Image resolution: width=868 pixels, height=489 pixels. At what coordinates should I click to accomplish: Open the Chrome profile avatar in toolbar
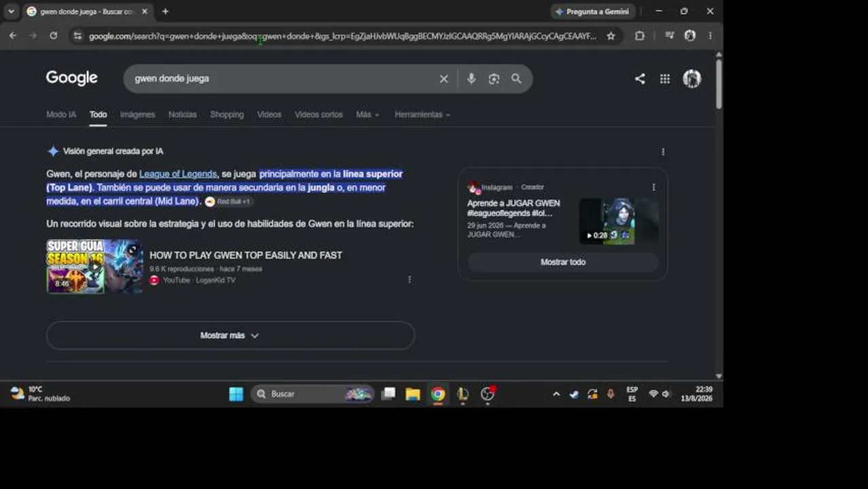click(x=690, y=36)
